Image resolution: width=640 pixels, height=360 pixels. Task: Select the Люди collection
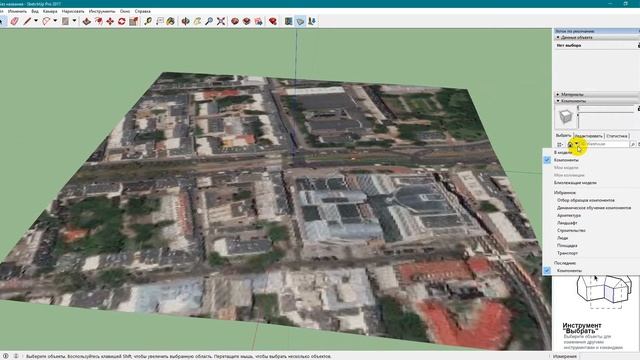(x=562, y=238)
